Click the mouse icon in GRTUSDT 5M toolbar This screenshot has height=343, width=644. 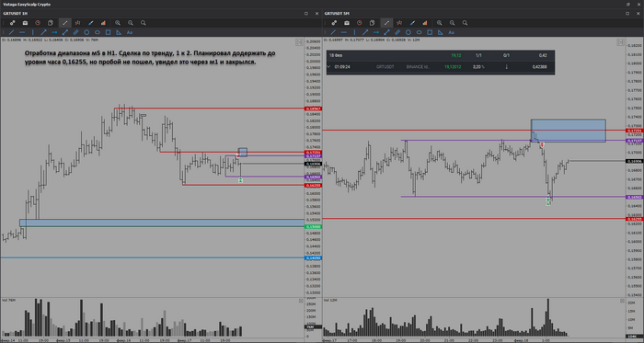pyautogui.click(x=372, y=23)
